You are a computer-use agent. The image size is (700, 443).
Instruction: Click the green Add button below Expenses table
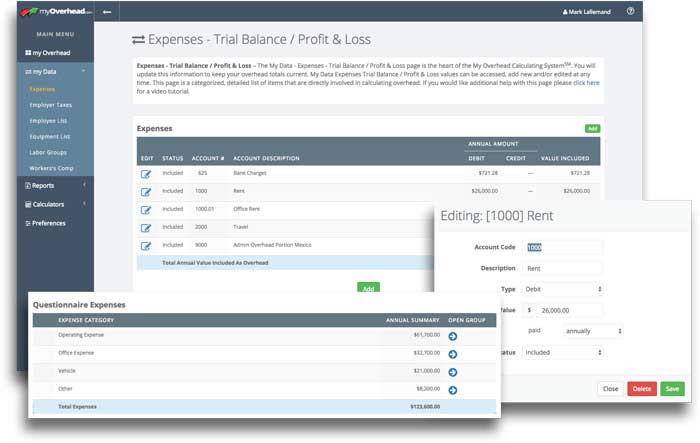coord(368,288)
